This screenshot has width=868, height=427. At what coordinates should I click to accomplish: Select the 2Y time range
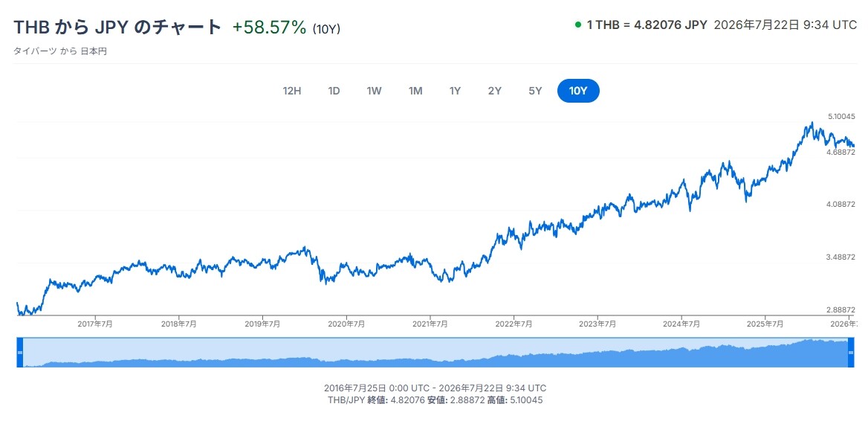pyautogui.click(x=494, y=91)
